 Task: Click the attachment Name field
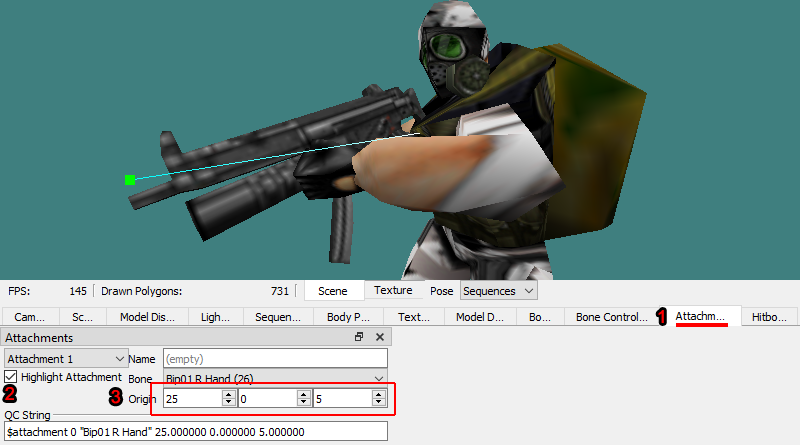275,359
